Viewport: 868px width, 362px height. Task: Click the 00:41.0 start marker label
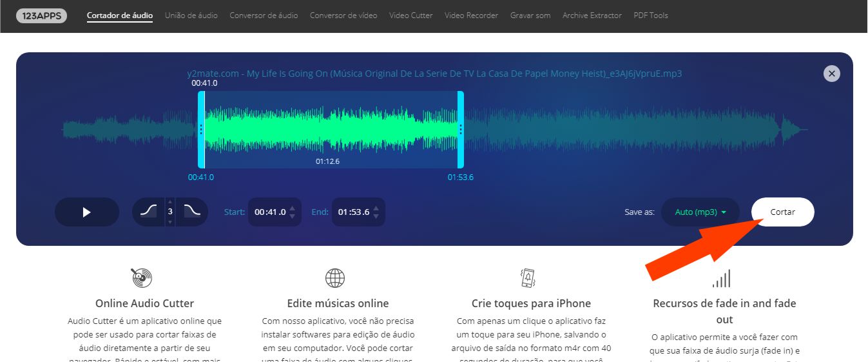coord(201,177)
